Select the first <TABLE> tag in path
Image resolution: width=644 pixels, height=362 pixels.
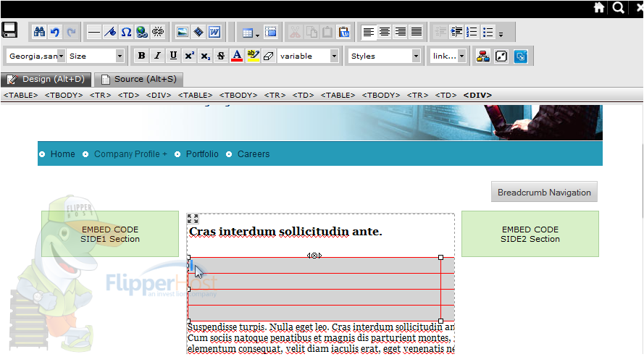pos(20,96)
